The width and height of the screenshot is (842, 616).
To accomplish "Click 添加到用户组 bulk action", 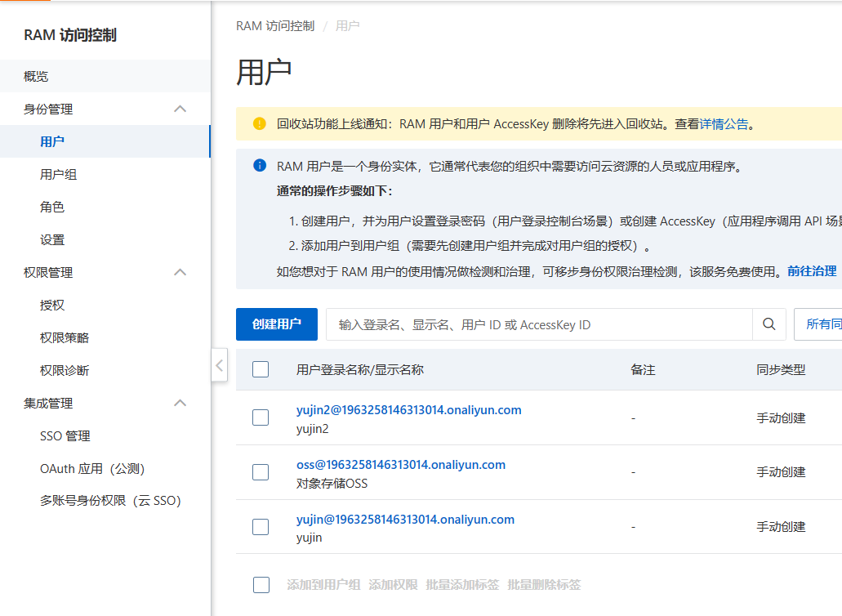I will click(x=323, y=585).
